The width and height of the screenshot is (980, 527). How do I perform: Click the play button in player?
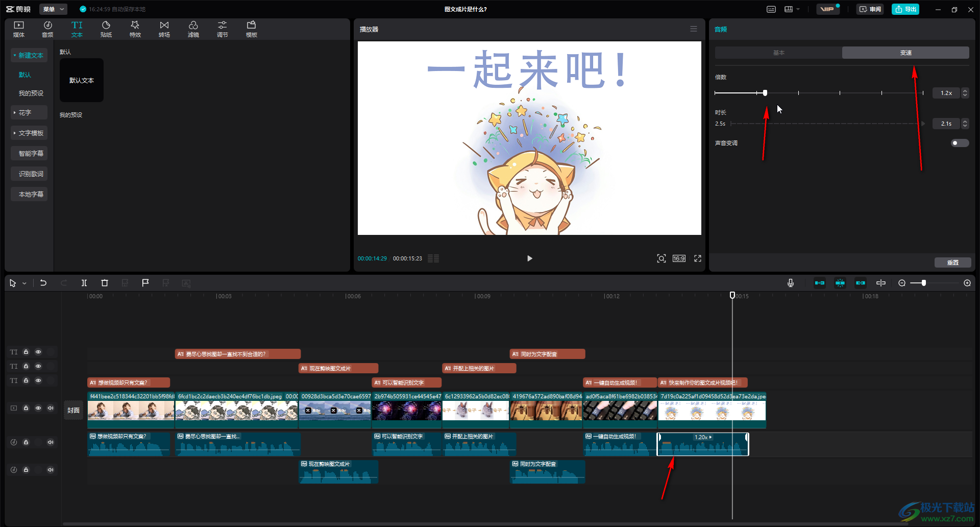coord(529,258)
